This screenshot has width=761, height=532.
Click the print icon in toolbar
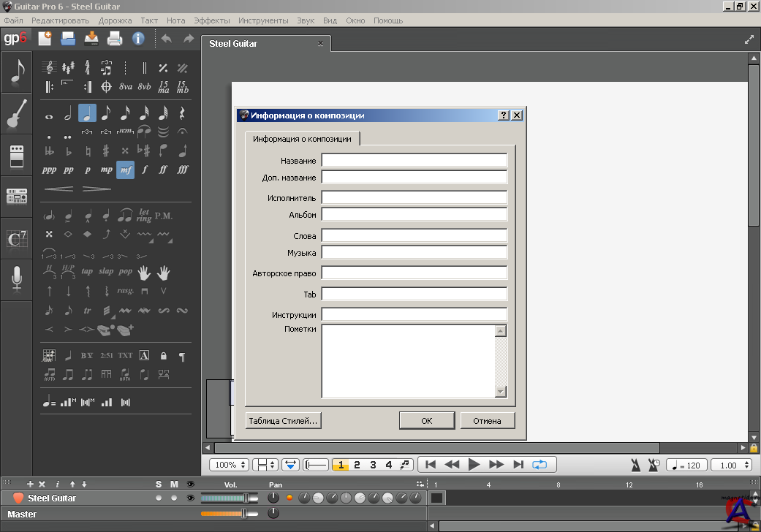click(115, 39)
